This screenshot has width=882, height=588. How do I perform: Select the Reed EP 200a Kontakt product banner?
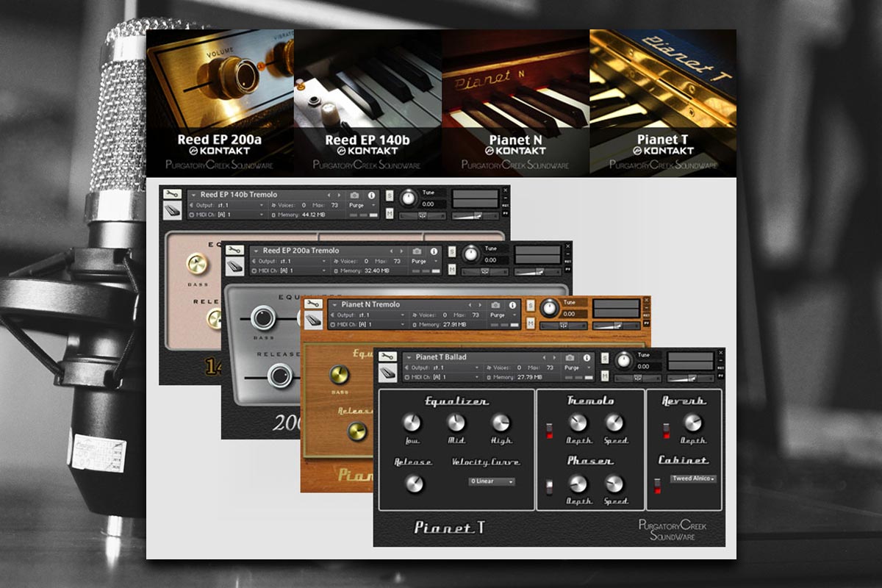[220, 103]
